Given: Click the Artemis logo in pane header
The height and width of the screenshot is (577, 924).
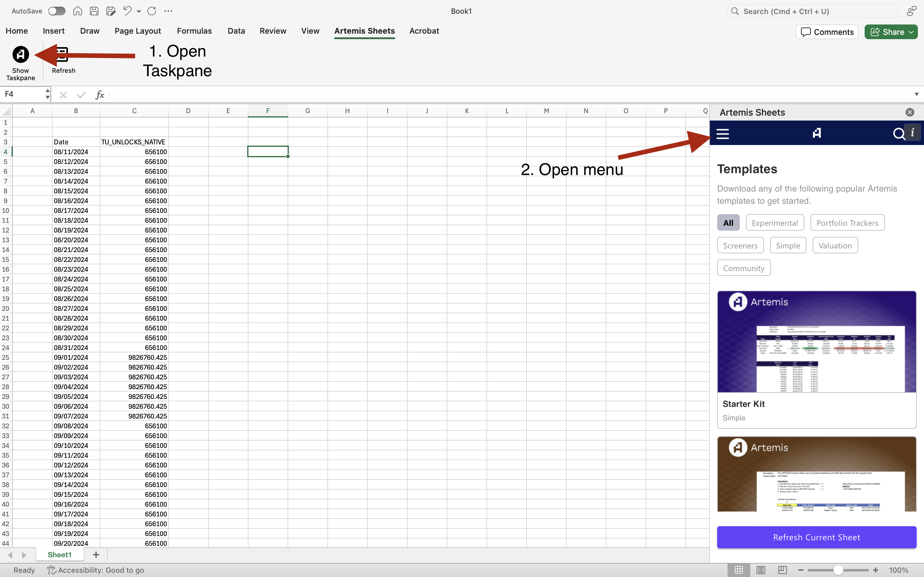Looking at the screenshot, I should [817, 133].
